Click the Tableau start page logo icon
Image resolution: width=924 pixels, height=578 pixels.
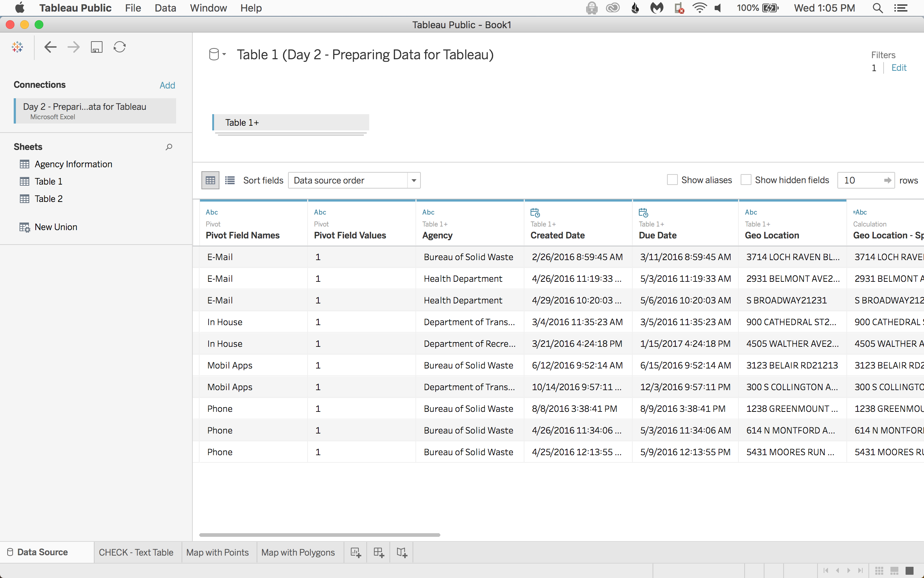(x=18, y=47)
